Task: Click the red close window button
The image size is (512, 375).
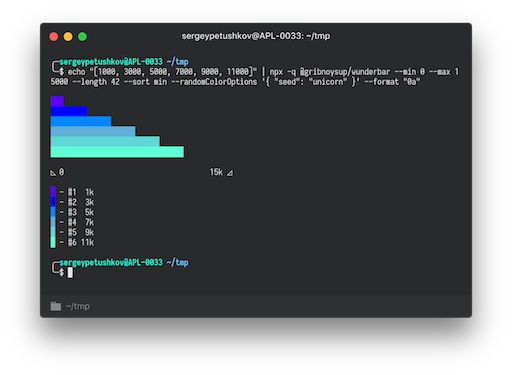Action: [54, 37]
